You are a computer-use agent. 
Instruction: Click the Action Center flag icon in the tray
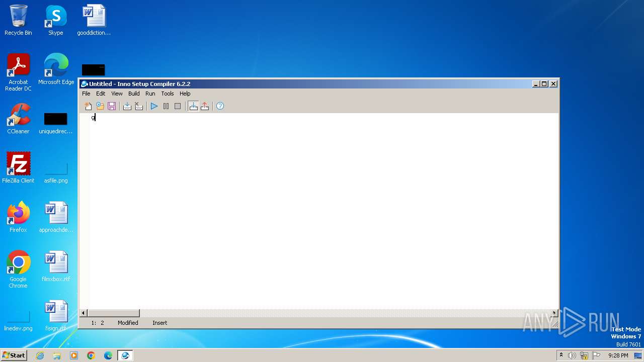pos(596,355)
